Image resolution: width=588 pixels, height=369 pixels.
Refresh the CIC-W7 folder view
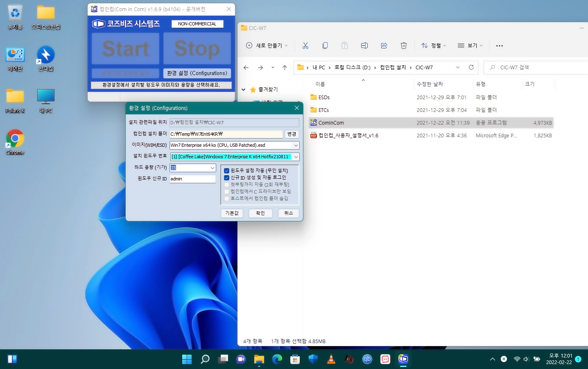click(x=471, y=67)
